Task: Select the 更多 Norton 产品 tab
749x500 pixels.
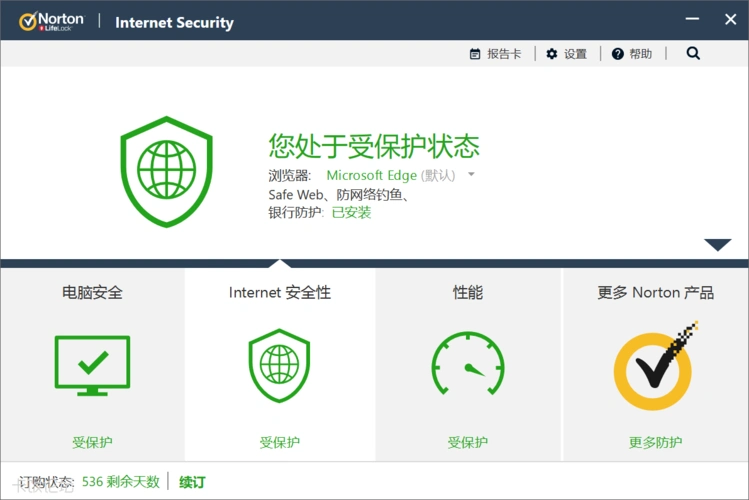Action: (655, 364)
